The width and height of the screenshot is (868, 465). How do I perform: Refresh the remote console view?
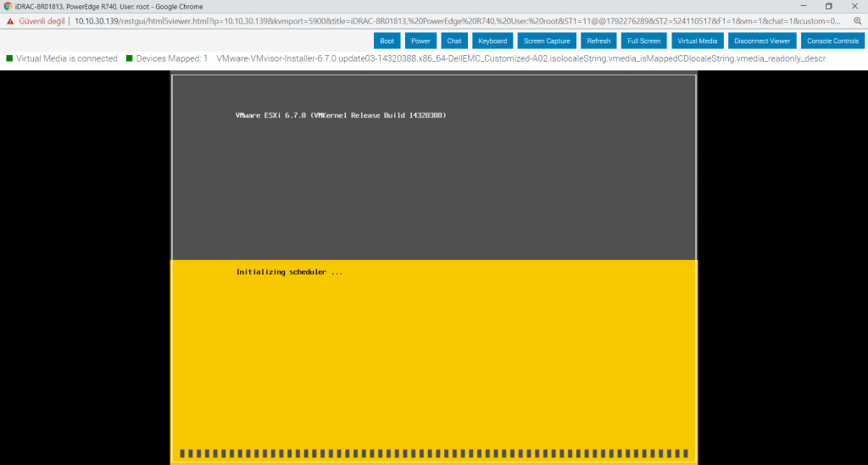(598, 41)
